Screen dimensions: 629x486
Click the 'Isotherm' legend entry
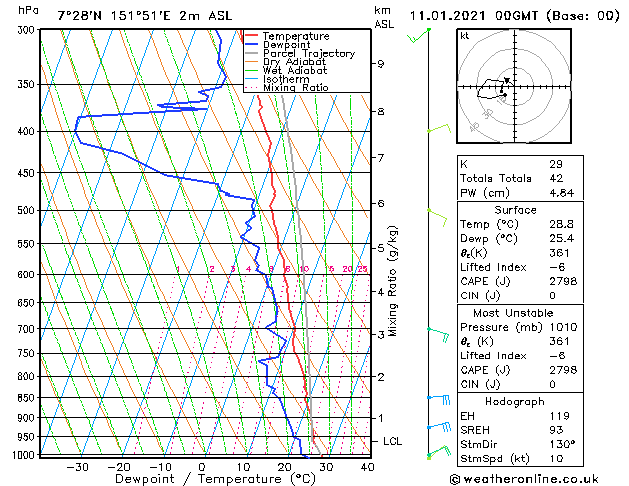pyautogui.click(x=286, y=79)
